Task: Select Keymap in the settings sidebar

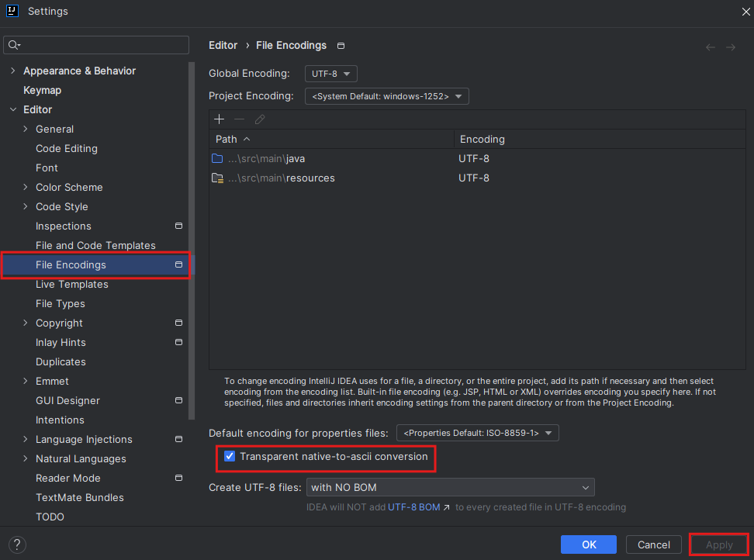Action: pos(42,91)
